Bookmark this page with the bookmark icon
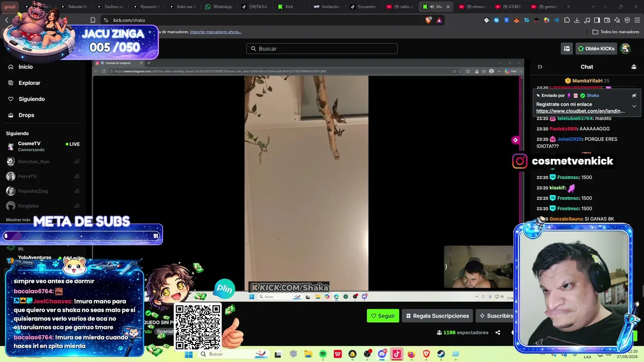Viewport: 644px width, 362px height. [93, 20]
